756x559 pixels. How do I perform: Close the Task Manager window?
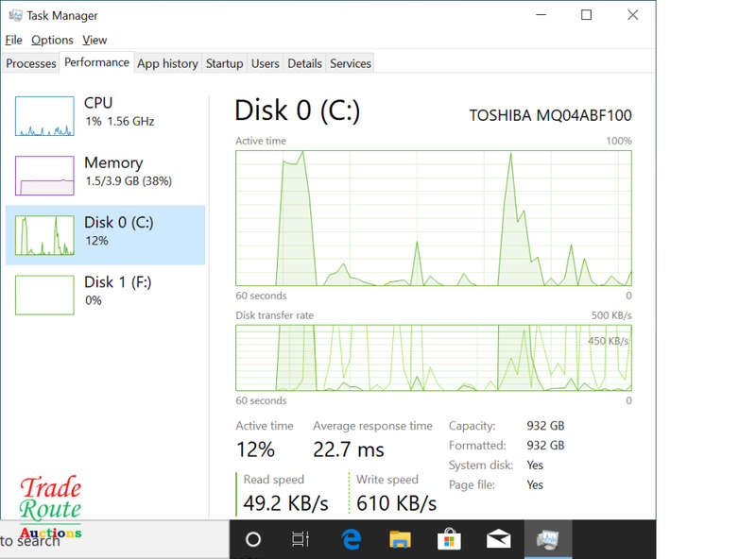[632, 15]
